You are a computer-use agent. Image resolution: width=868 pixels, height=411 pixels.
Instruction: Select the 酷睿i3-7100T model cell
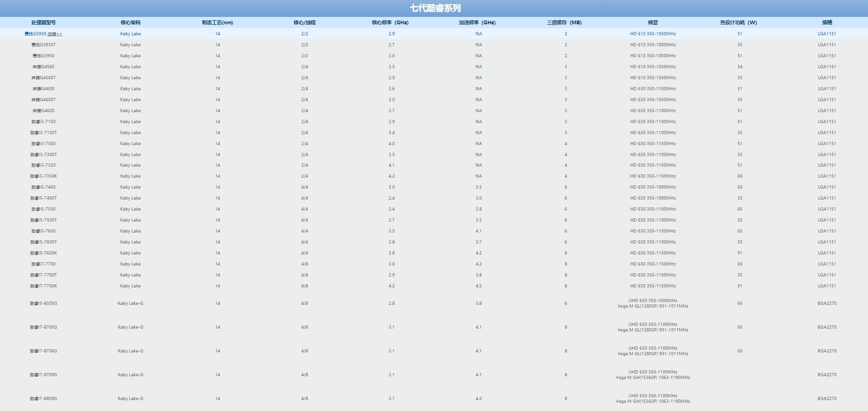pos(43,133)
